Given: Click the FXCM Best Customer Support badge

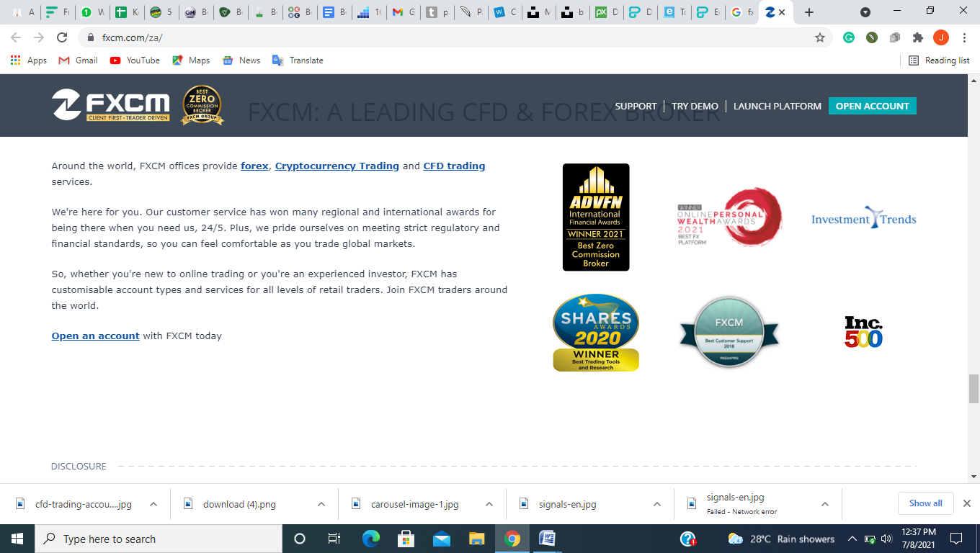Looking at the screenshot, I should coord(729,332).
